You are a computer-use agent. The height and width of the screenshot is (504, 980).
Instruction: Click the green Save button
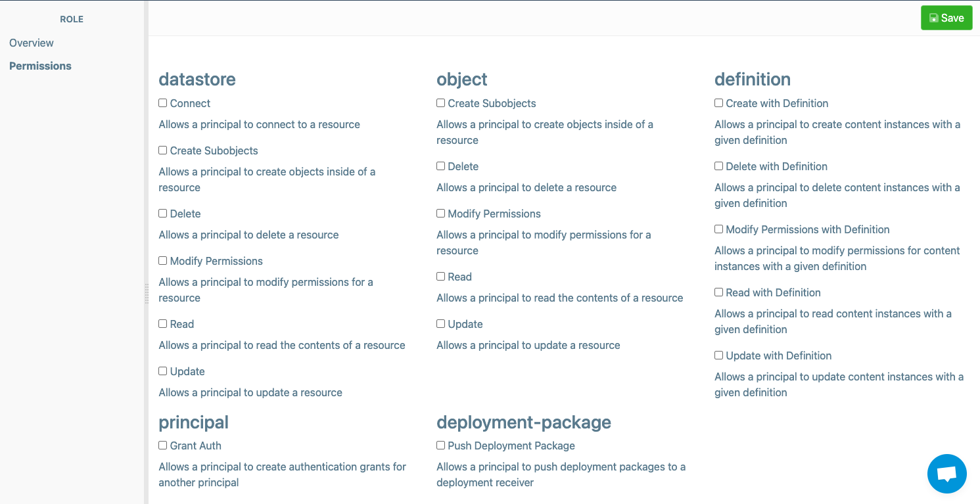(x=946, y=18)
